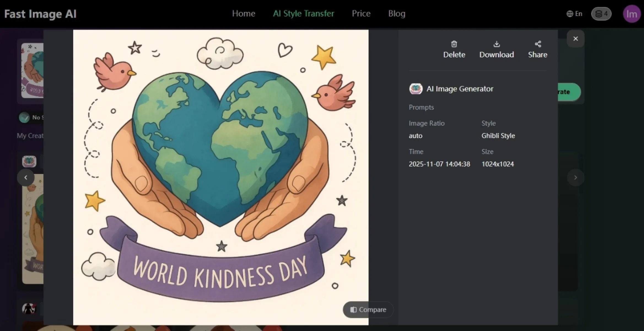
Task: Close the image preview dialog
Action: click(575, 39)
